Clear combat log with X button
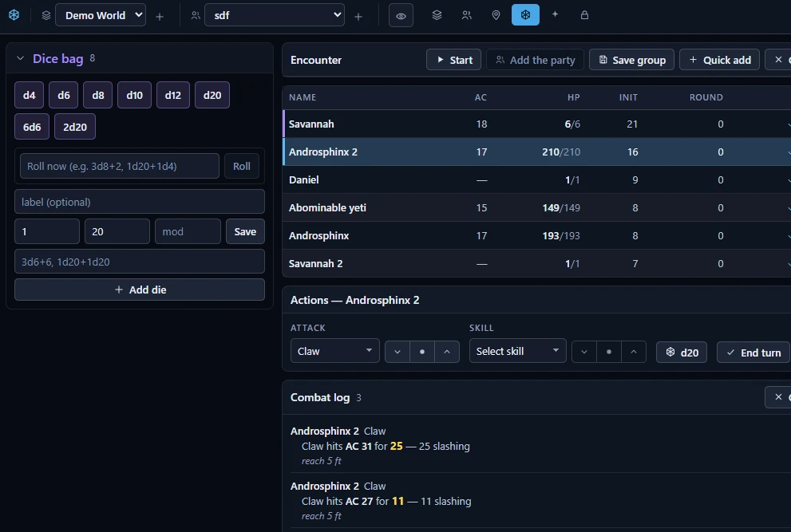 (778, 397)
